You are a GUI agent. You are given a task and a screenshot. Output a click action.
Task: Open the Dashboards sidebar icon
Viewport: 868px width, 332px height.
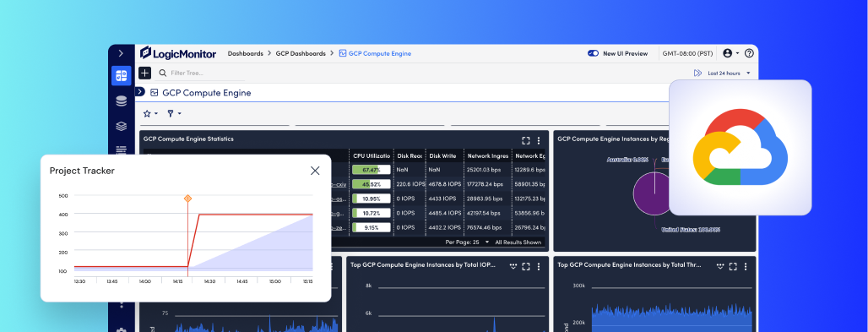pos(122,75)
